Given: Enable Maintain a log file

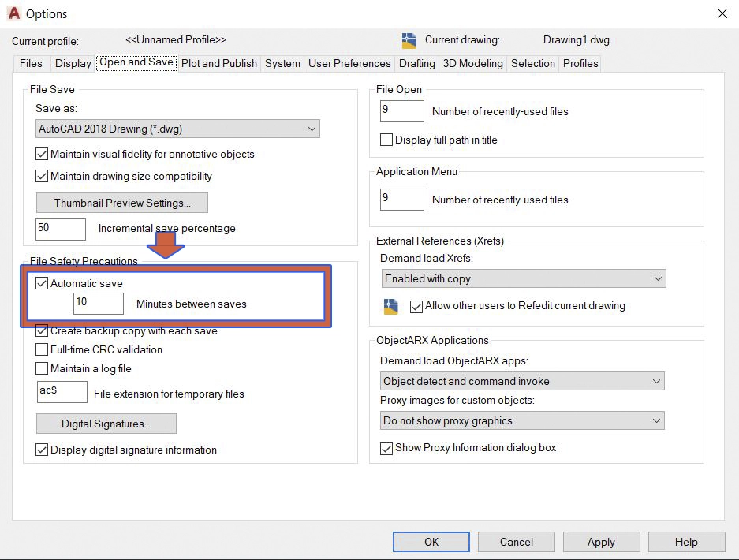Looking at the screenshot, I should pyautogui.click(x=42, y=368).
